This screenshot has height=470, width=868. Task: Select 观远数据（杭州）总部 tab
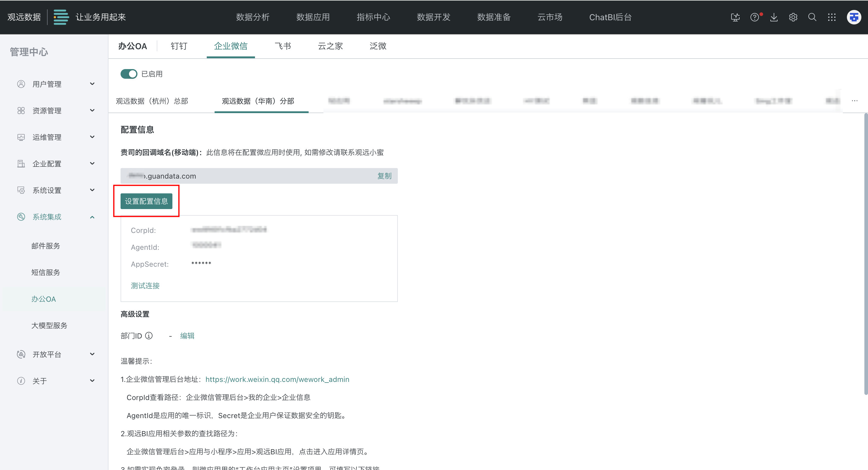(x=152, y=101)
